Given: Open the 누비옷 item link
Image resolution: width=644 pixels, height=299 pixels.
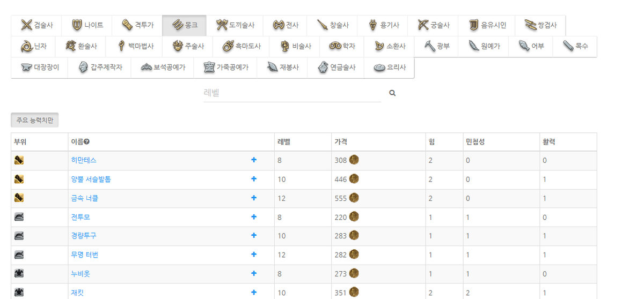Looking at the screenshot, I should pyautogui.click(x=80, y=274).
